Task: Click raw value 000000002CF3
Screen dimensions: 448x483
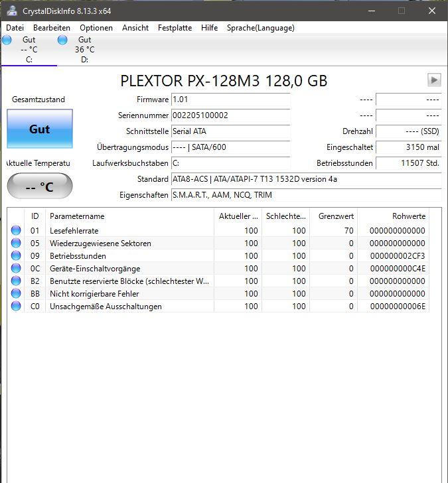Action: (398, 256)
